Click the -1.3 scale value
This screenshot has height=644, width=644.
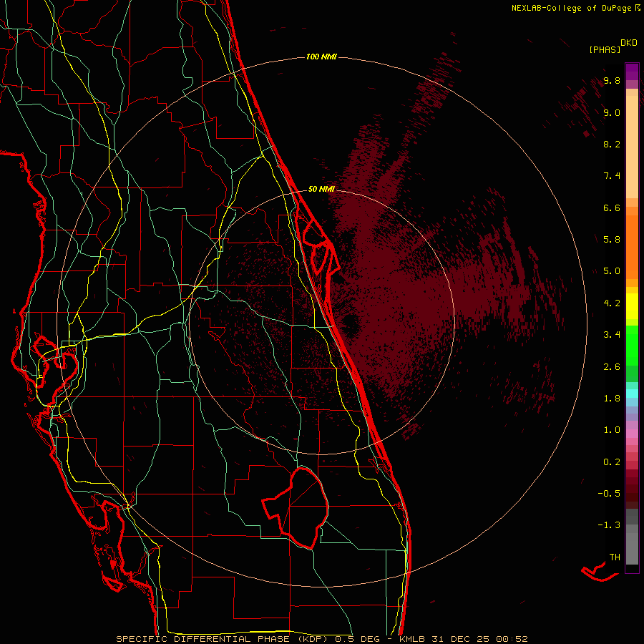click(x=609, y=525)
